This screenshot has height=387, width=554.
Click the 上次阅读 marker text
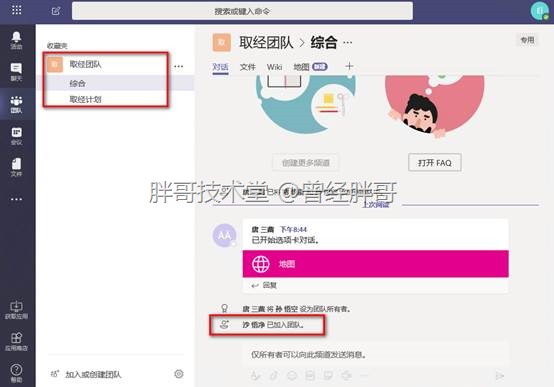(x=376, y=204)
